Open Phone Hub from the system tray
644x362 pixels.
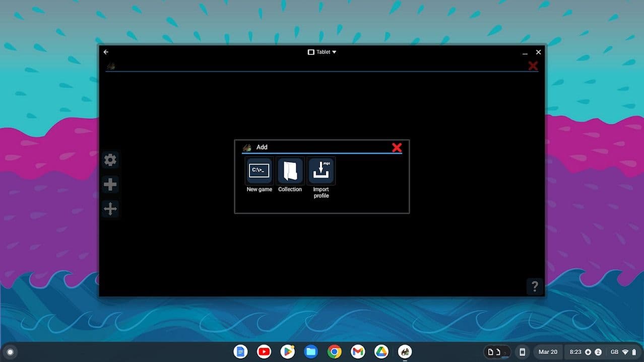523,351
